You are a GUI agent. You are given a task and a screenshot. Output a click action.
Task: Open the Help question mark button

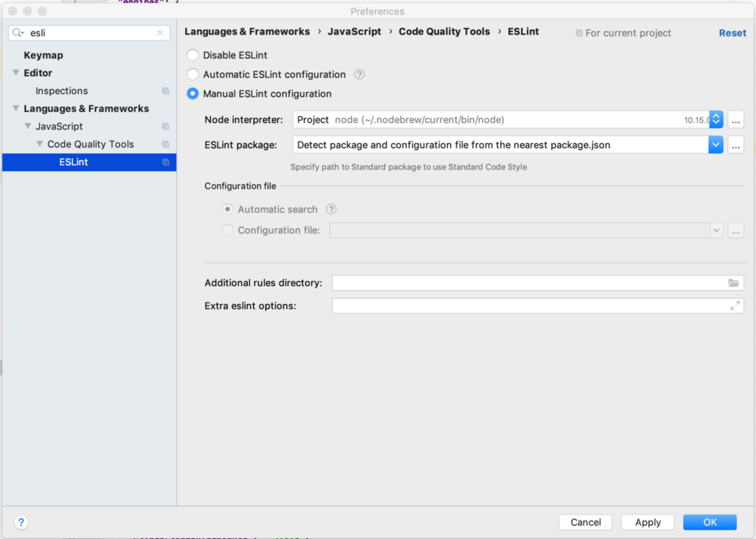(x=21, y=522)
